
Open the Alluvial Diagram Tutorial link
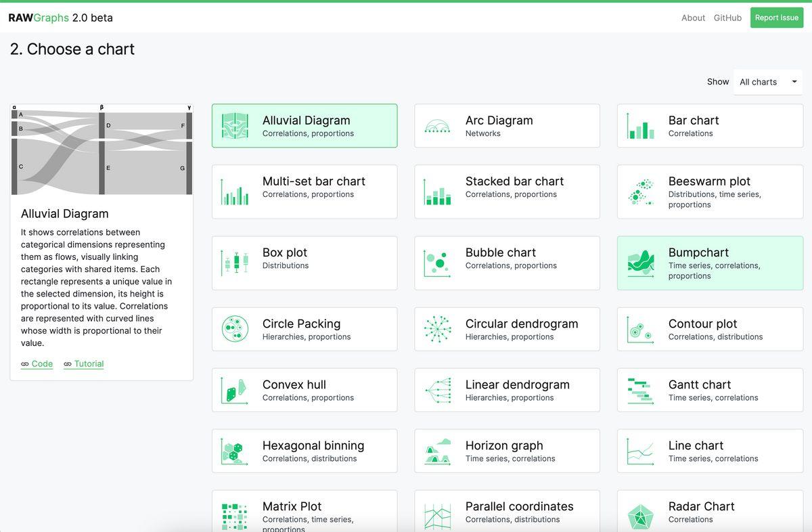click(83, 363)
